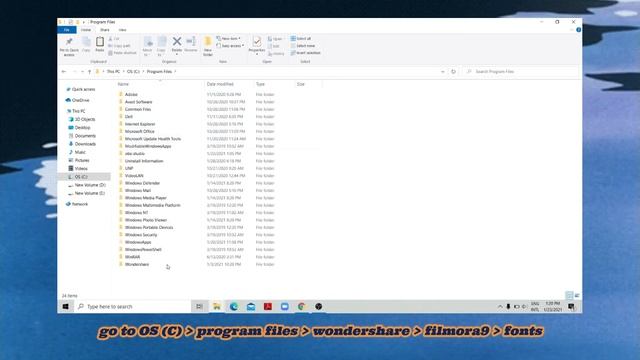Viewport: 640px width, 360px height.
Task: Click the ribbon Copy icon
Action: (86, 42)
